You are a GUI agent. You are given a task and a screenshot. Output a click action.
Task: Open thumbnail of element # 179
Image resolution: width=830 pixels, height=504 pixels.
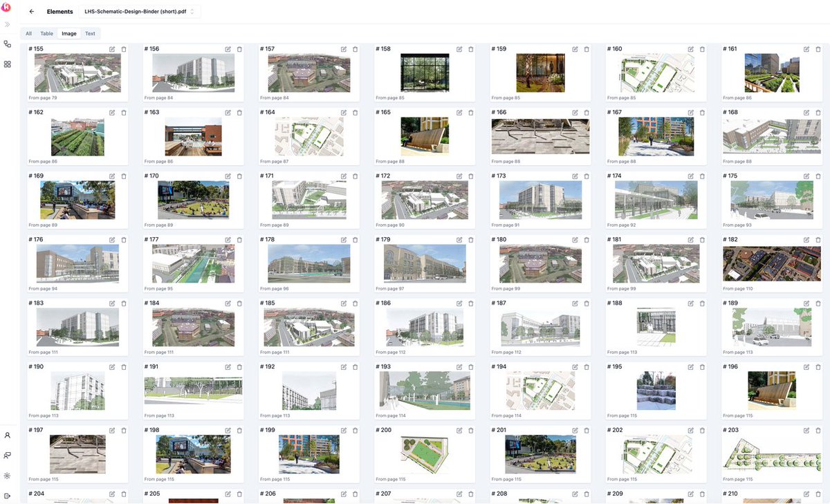425,264
